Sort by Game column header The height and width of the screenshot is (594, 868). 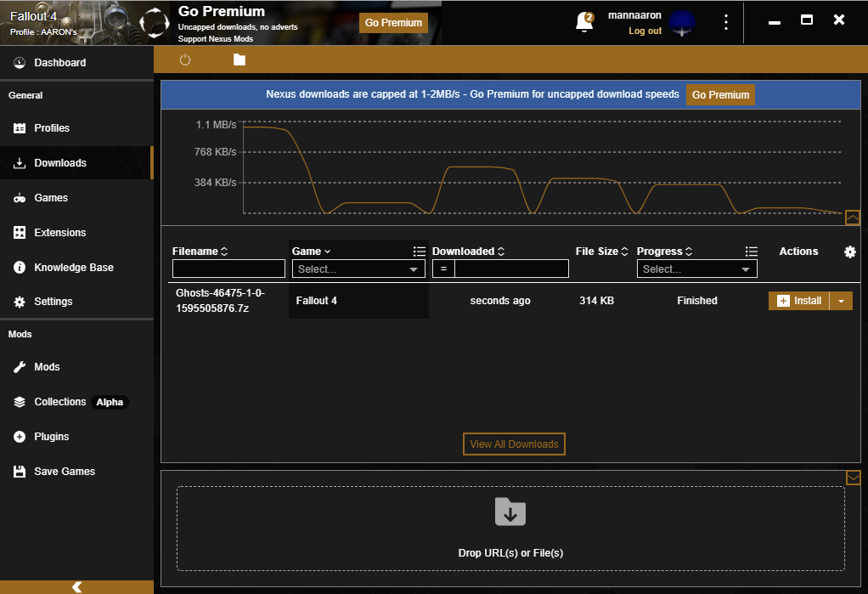311,252
